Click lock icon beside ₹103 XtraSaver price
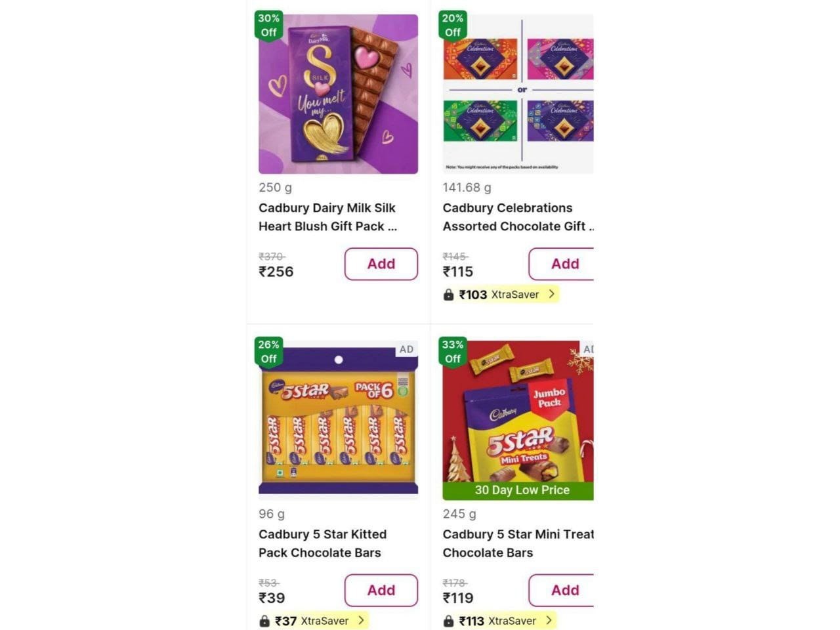The image size is (840, 630). tap(449, 295)
